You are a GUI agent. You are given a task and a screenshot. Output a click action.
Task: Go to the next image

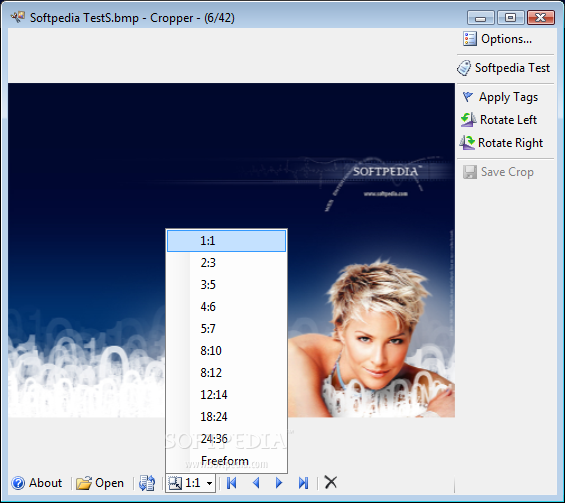pos(279,483)
